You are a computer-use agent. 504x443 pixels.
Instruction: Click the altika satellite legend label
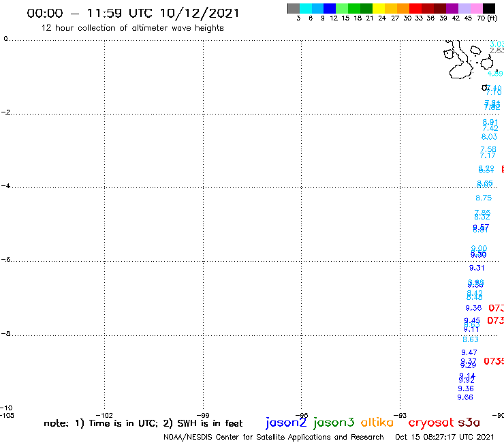(377, 422)
